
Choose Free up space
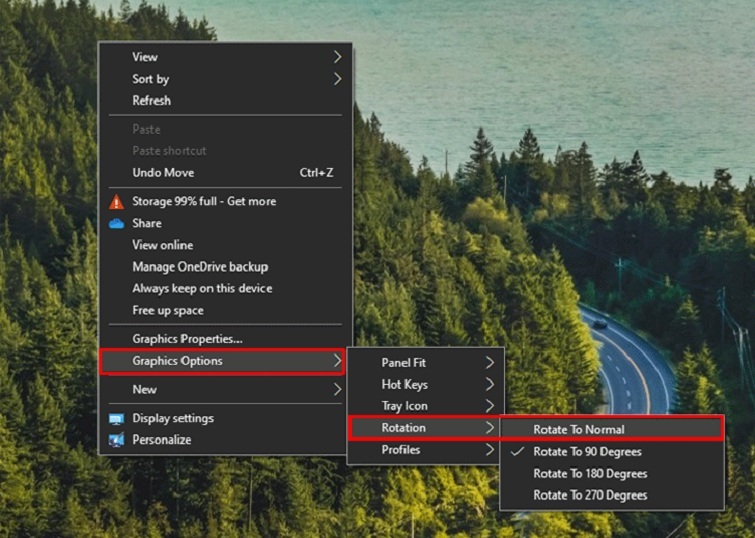(169, 310)
